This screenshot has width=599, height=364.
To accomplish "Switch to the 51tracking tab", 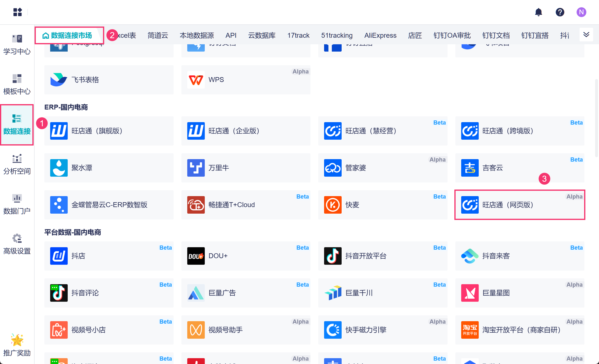I will point(337,36).
